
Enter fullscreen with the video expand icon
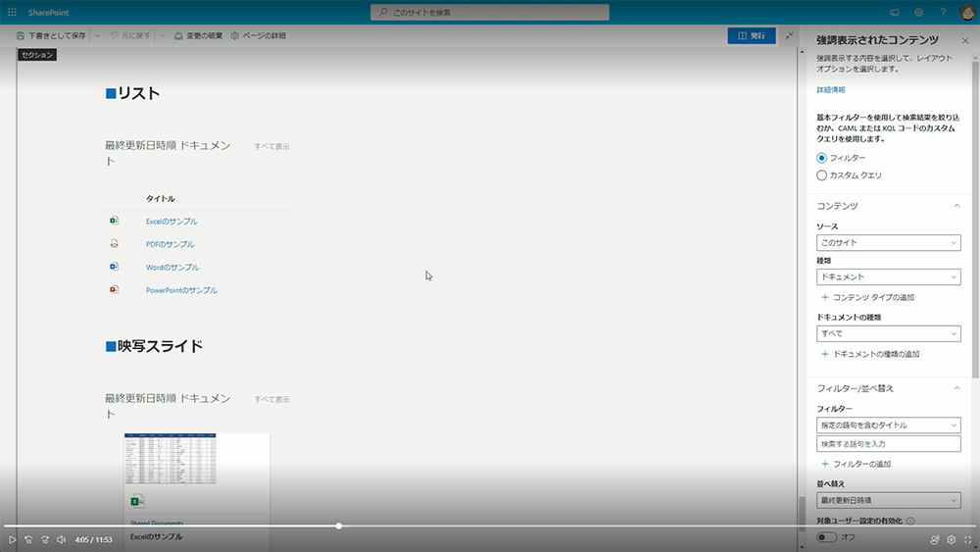[x=967, y=539]
